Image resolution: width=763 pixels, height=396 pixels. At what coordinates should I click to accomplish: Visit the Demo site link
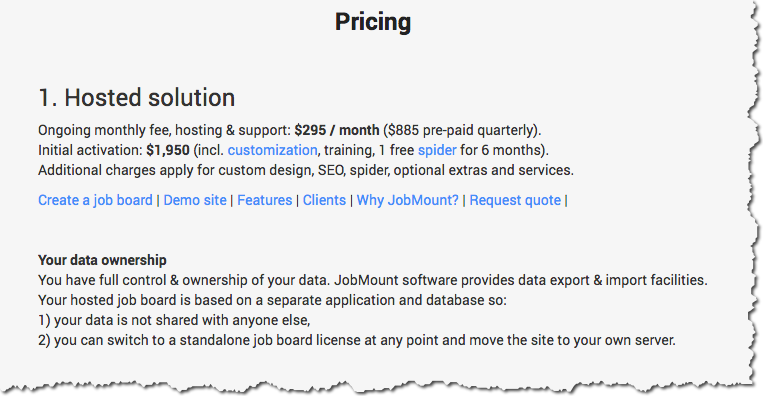[195, 200]
